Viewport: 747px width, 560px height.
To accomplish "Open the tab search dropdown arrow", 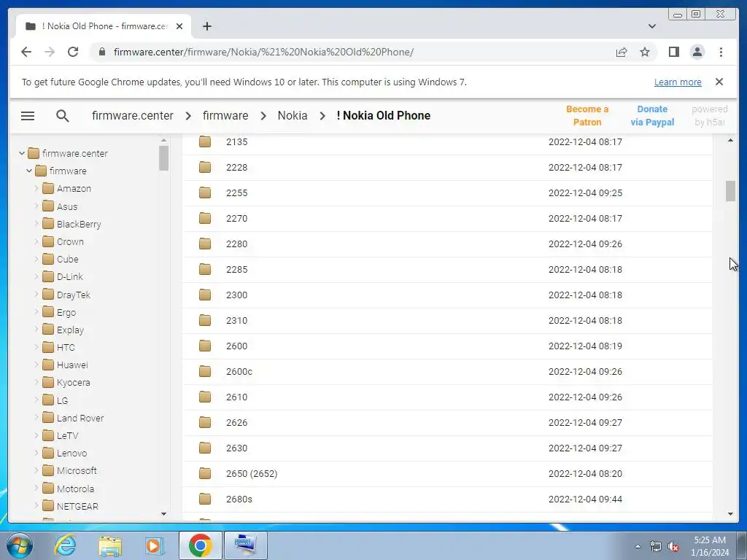I will (652, 26).
